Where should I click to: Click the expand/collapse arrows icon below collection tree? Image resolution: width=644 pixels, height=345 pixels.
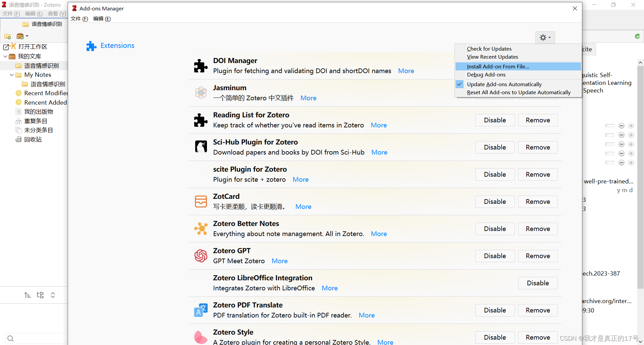point(53,295)
